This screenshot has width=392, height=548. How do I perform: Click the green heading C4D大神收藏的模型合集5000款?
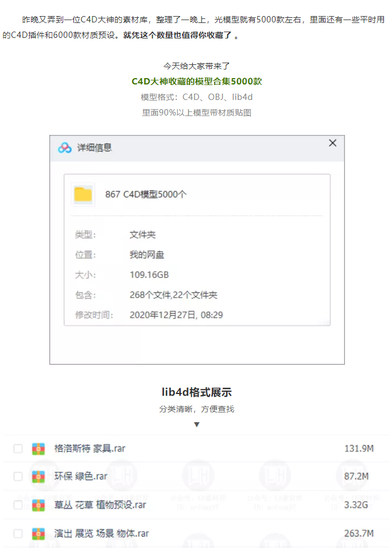point(196,82)
